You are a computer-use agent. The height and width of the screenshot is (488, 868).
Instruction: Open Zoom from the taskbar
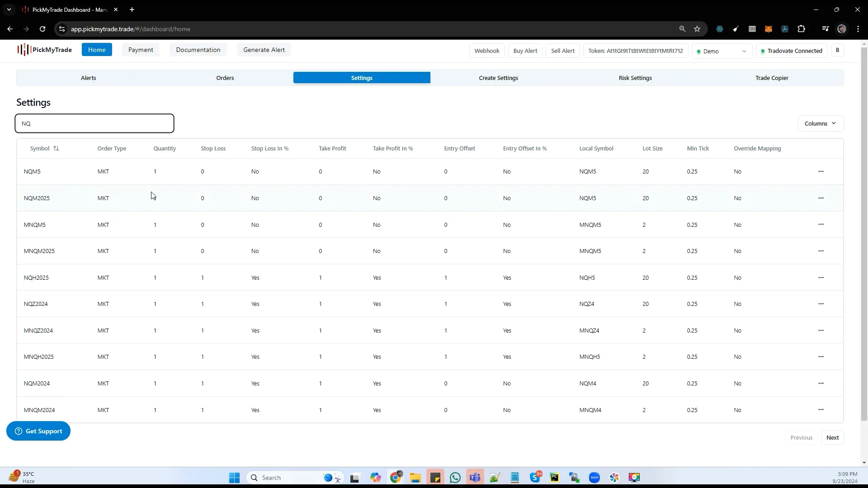click(594, 478)
